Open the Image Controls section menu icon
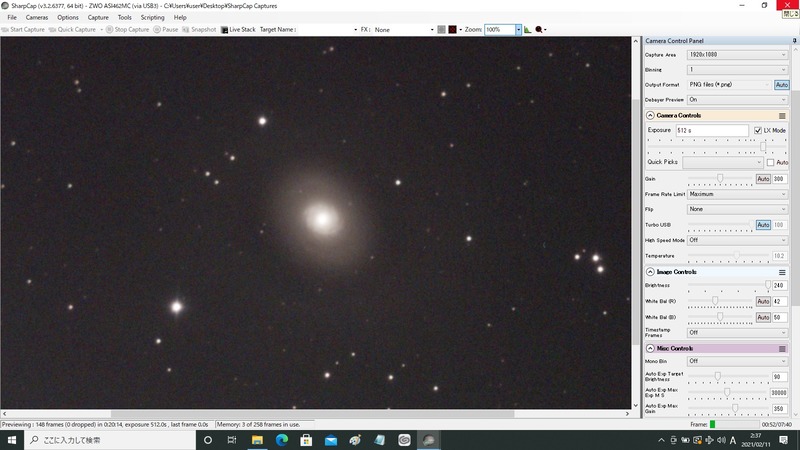 point(782,272)
